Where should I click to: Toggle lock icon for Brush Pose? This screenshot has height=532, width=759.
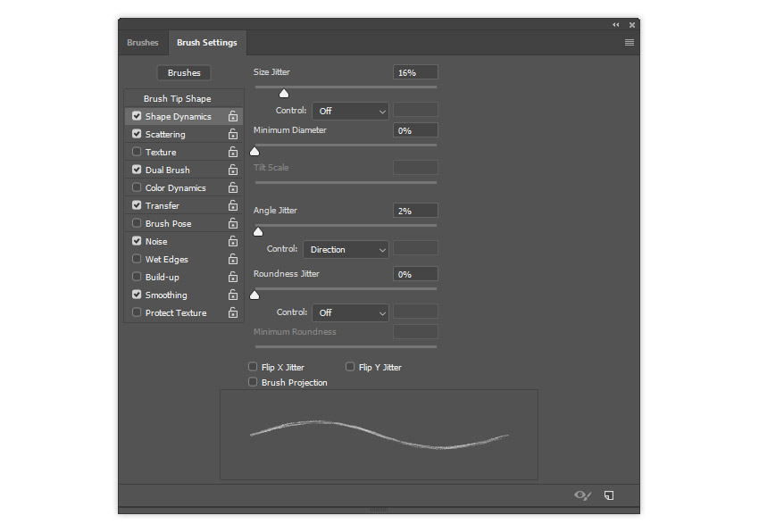tap(233, 224)
